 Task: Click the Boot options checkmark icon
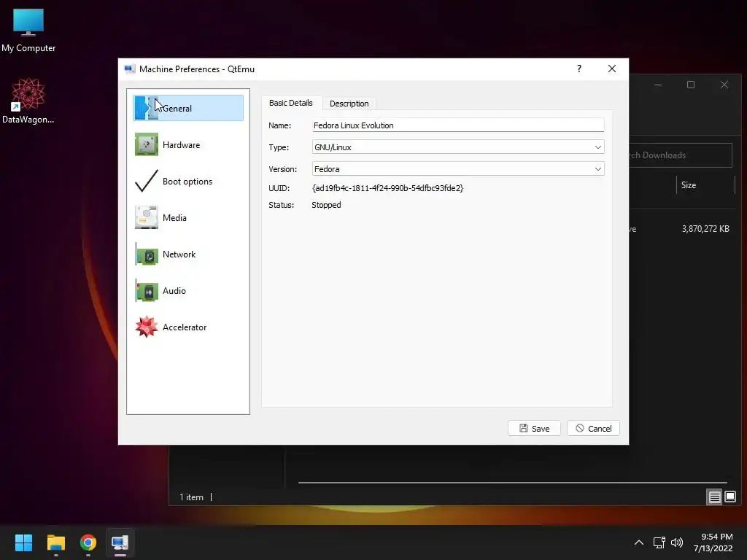pos(146,181)
